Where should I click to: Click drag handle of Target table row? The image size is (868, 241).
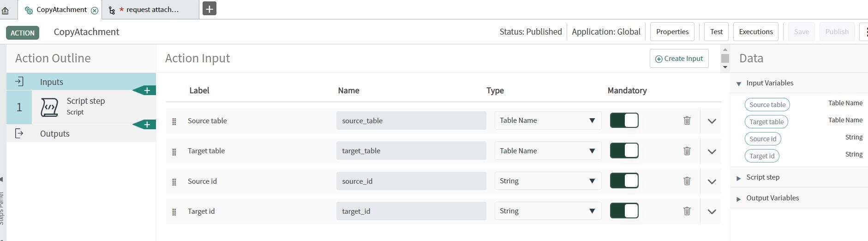[174, 152]
